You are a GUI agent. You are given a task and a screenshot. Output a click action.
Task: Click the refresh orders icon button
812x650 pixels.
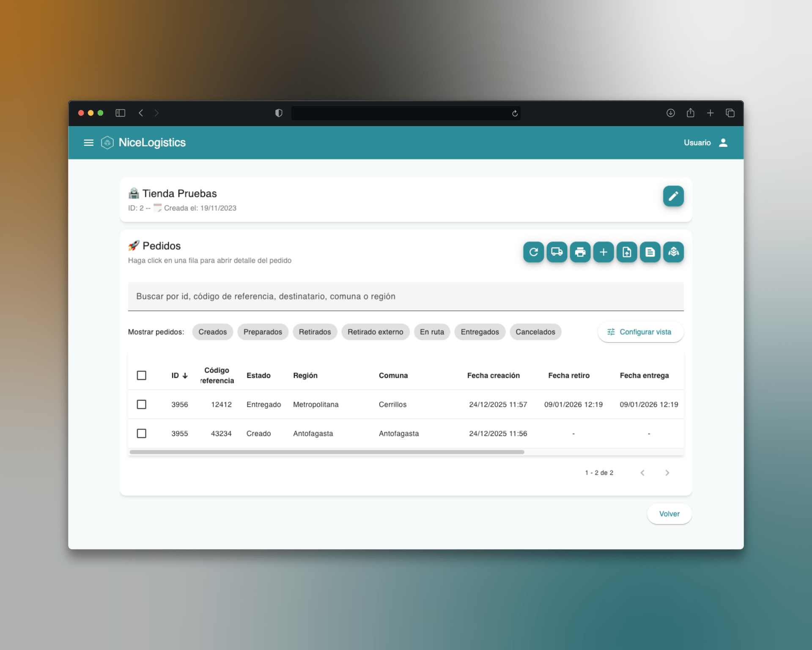click(533, 252)
